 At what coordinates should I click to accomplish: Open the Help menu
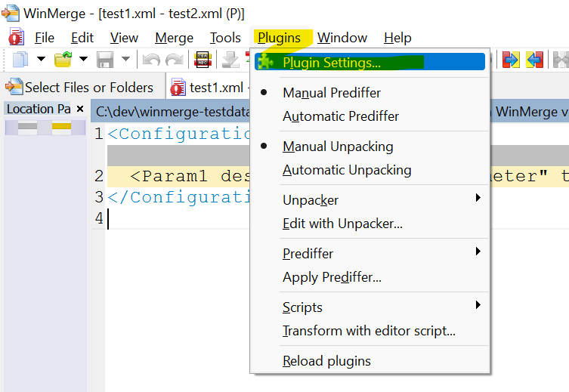[397, 38]
